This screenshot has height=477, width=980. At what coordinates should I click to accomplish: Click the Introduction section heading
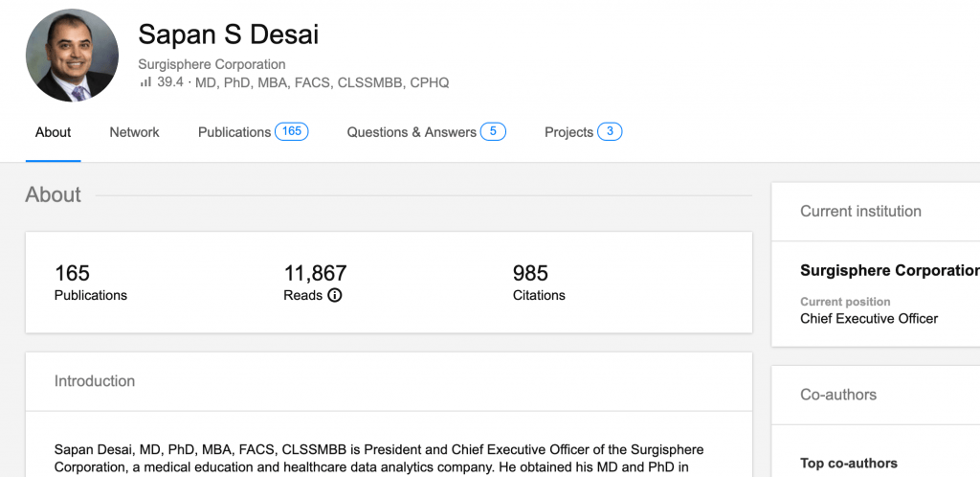coord(95,380)
